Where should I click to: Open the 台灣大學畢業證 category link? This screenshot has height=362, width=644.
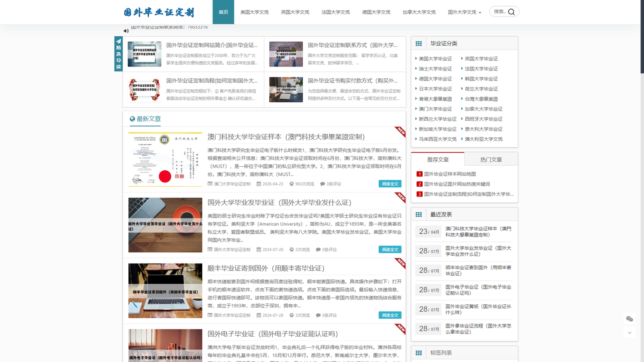(481, 99)
